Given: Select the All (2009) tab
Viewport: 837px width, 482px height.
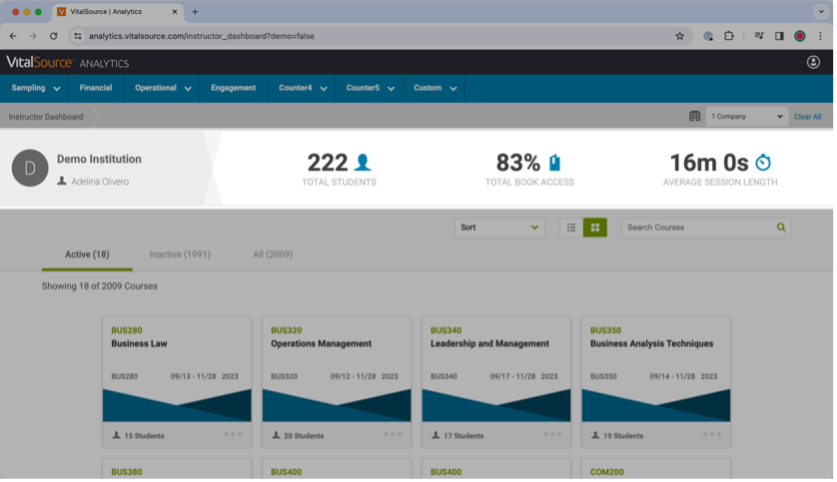Looking at the screenshot, I should pyautogui.click(x=272, y=255).
